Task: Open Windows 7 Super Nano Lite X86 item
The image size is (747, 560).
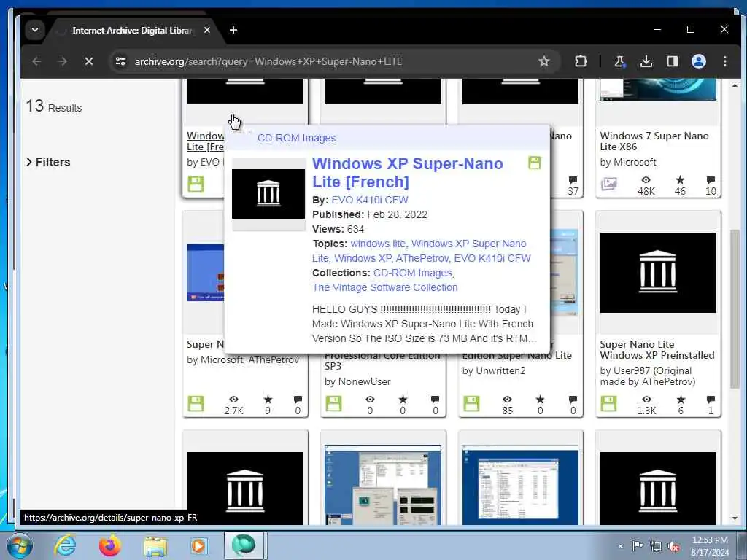Action: coord(654,141)
